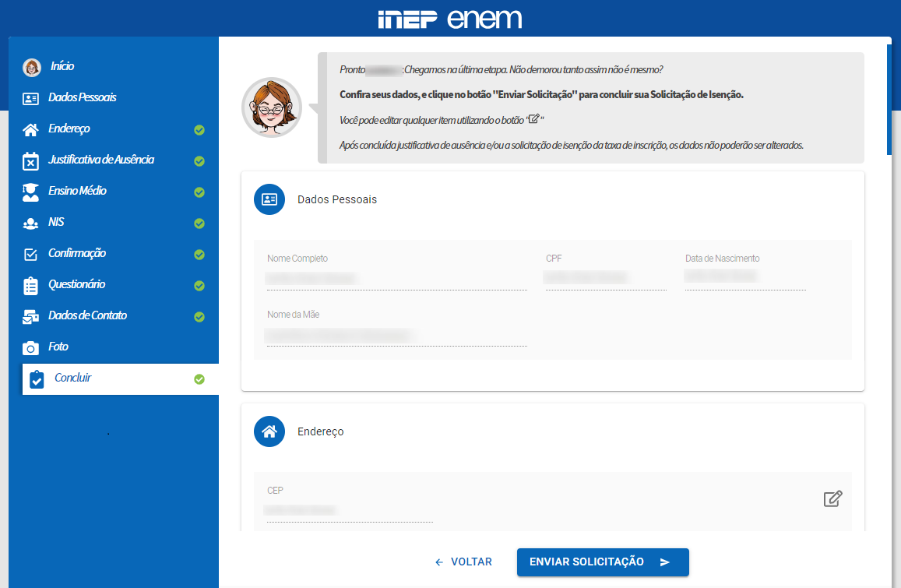Viewport: 901px width, 588px height.
Task: Open Ensino Médio sidebar item
Action: 77,191
